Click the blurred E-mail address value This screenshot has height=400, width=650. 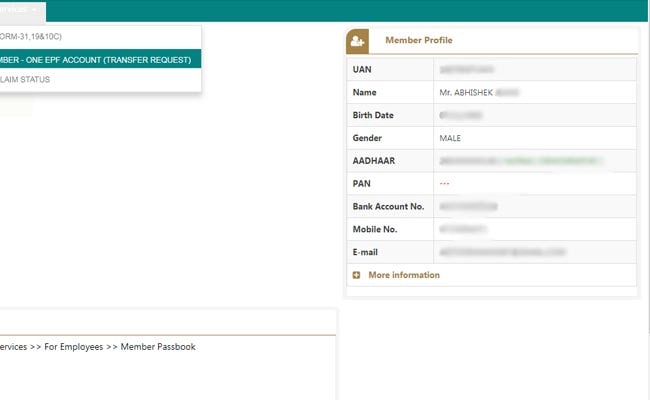(x=494, y=252)
